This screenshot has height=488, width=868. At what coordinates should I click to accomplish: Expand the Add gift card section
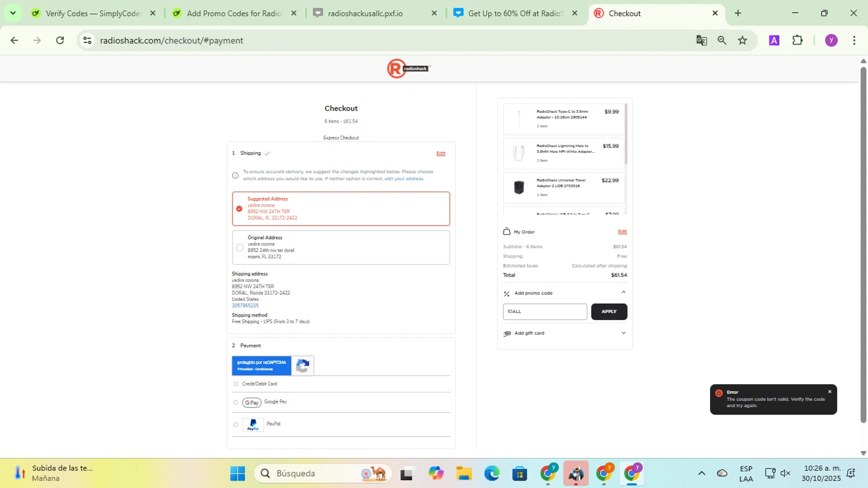(623, 333)
